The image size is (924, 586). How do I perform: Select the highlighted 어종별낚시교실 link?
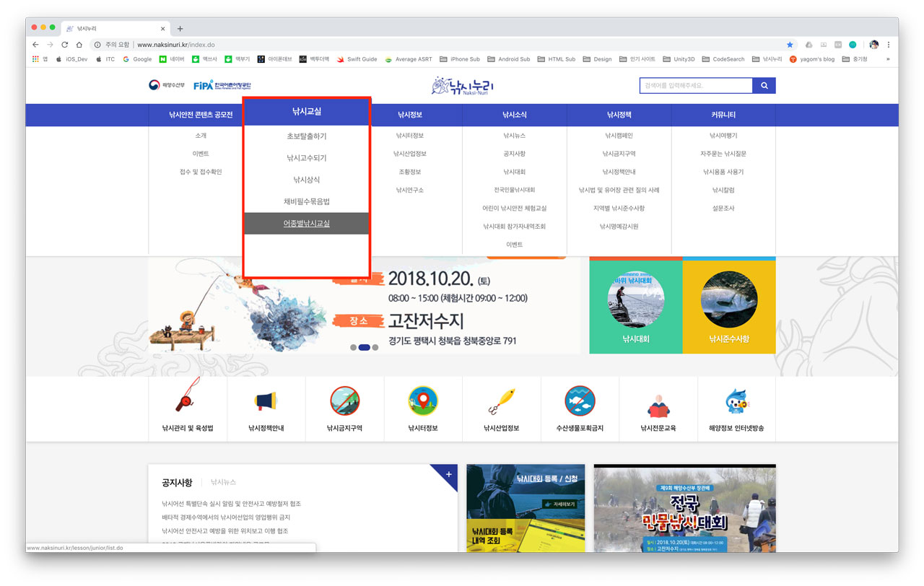coord(306,223)
